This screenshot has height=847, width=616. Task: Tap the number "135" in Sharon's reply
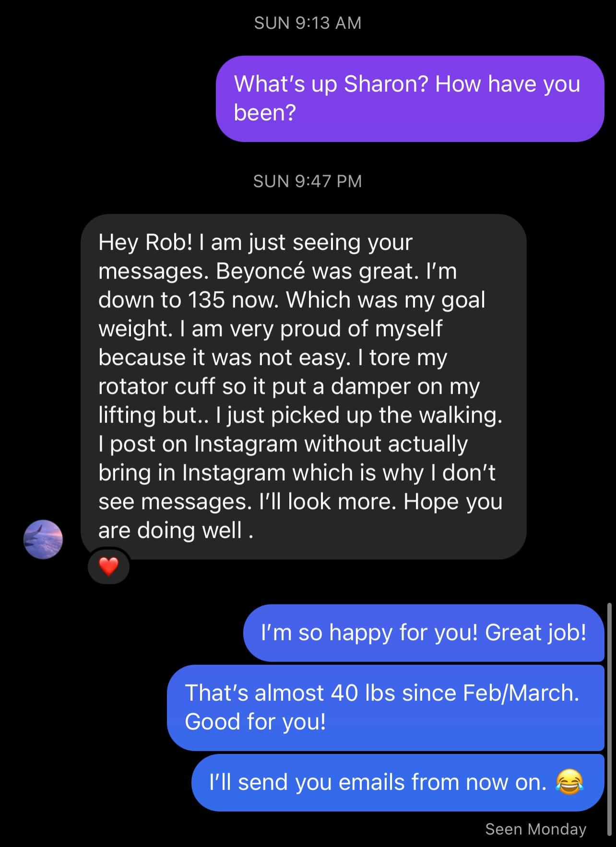[206, 300]
